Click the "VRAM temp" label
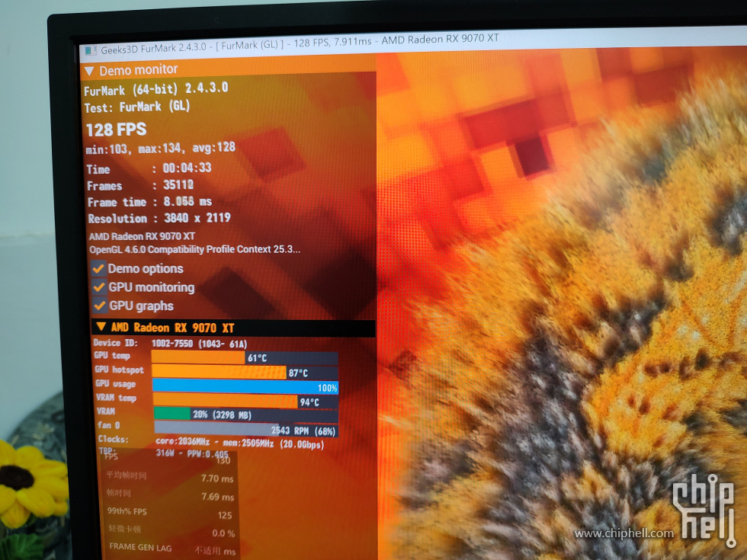The height and width of the screenshot is (560, 747). pyautogui.click(x=116, y=397)
